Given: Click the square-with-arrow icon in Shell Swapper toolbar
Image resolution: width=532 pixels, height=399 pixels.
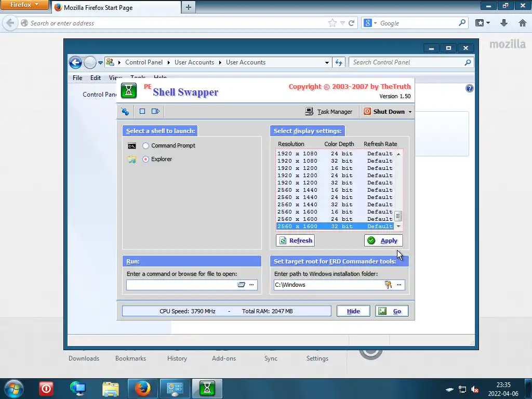Looking at the screenshot, I should [x=155, y=111].
